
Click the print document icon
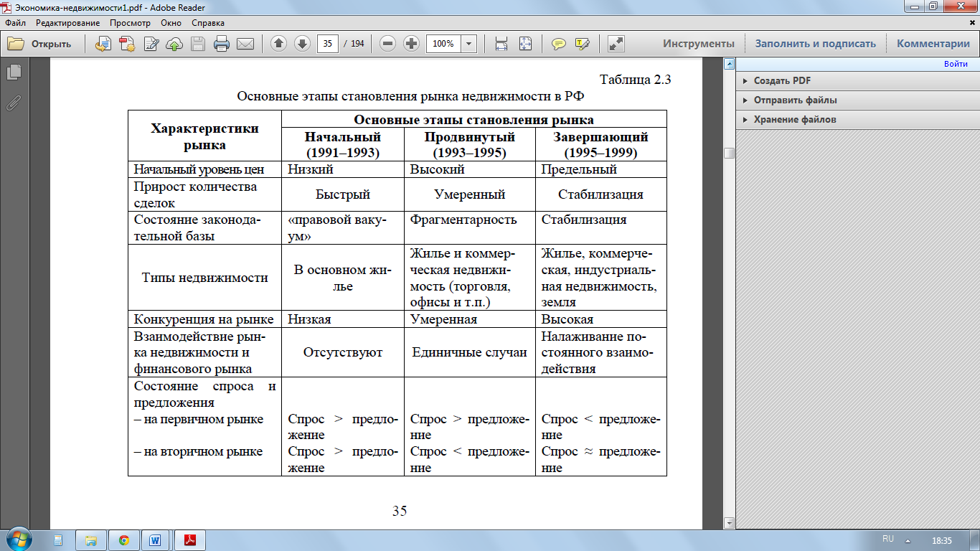coord(222,44)
